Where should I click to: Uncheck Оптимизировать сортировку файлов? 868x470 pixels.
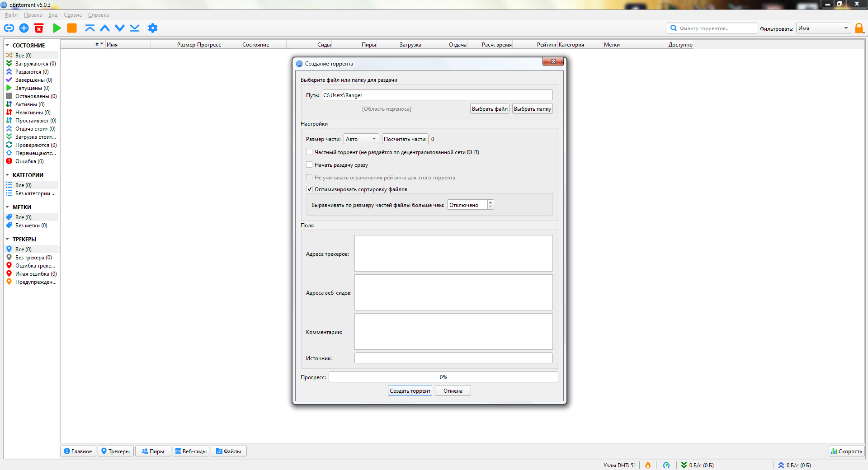point(309,189)
